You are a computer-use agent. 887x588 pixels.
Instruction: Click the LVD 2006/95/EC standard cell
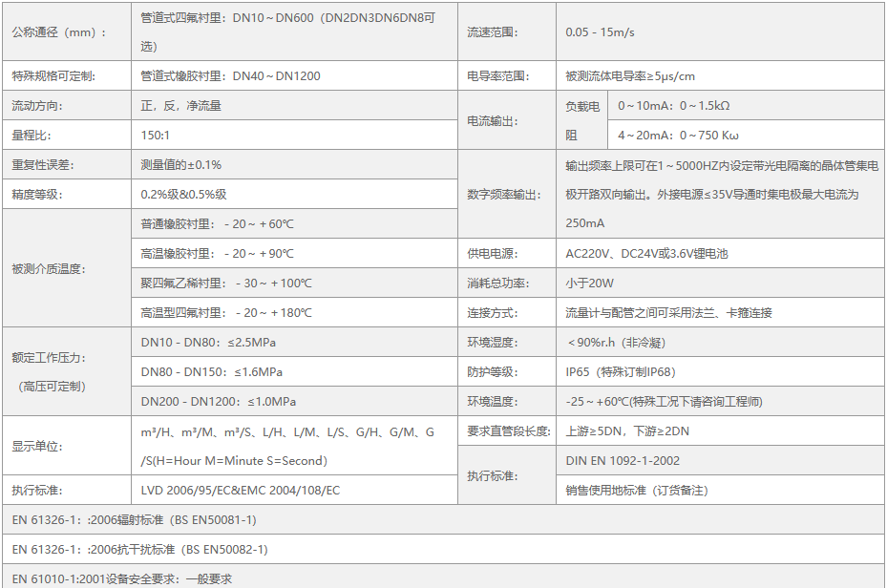pos(240,491)
